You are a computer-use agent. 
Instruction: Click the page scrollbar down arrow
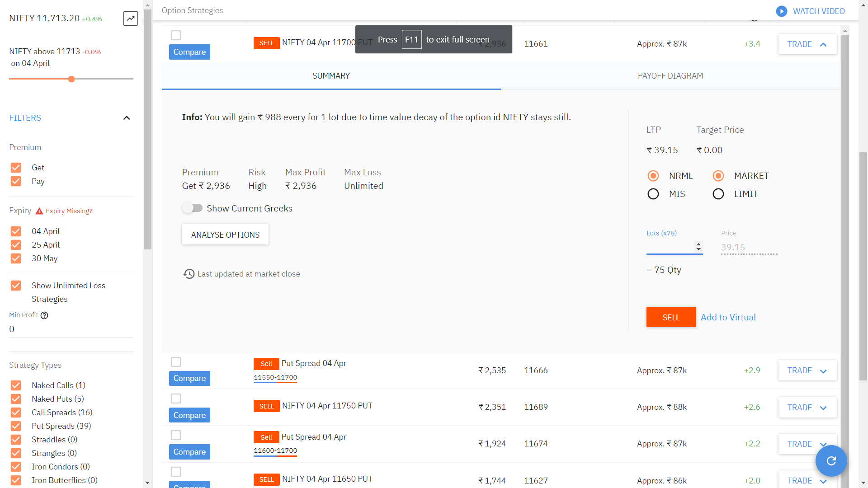(863, 483)
